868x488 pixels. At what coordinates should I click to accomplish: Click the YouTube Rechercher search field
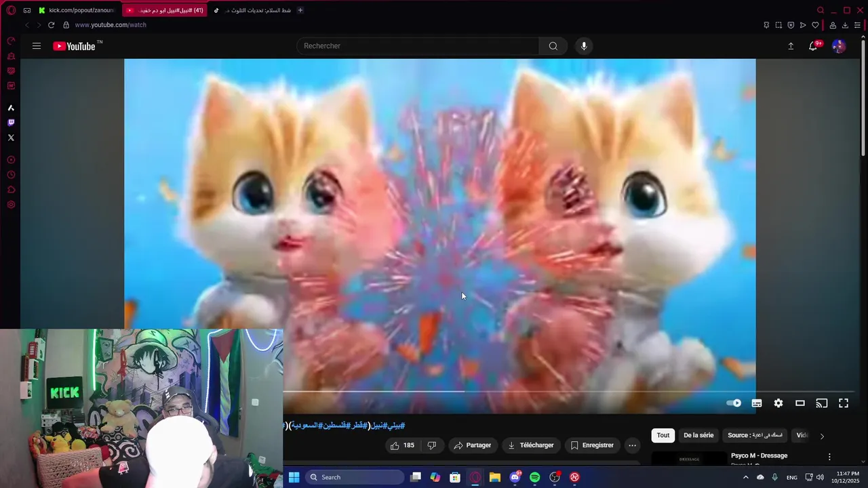(418, 46)
